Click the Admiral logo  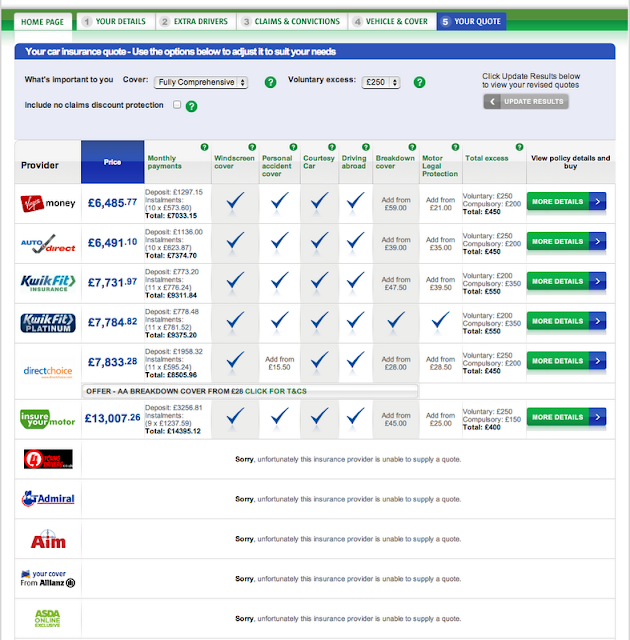pyautogui.click(x=48, y=498)
